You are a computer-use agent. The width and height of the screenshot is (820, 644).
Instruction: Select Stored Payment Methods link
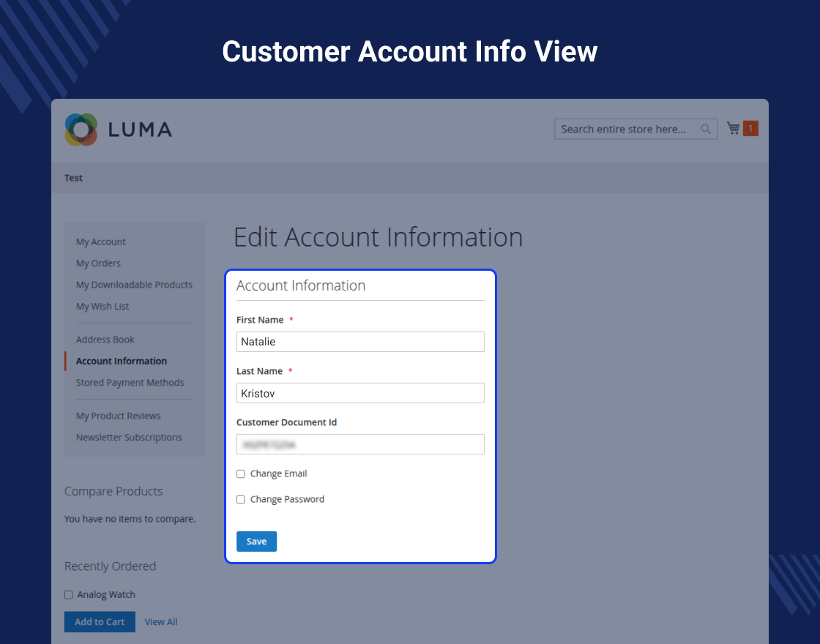pyautogui.click(x=130, y=383)
